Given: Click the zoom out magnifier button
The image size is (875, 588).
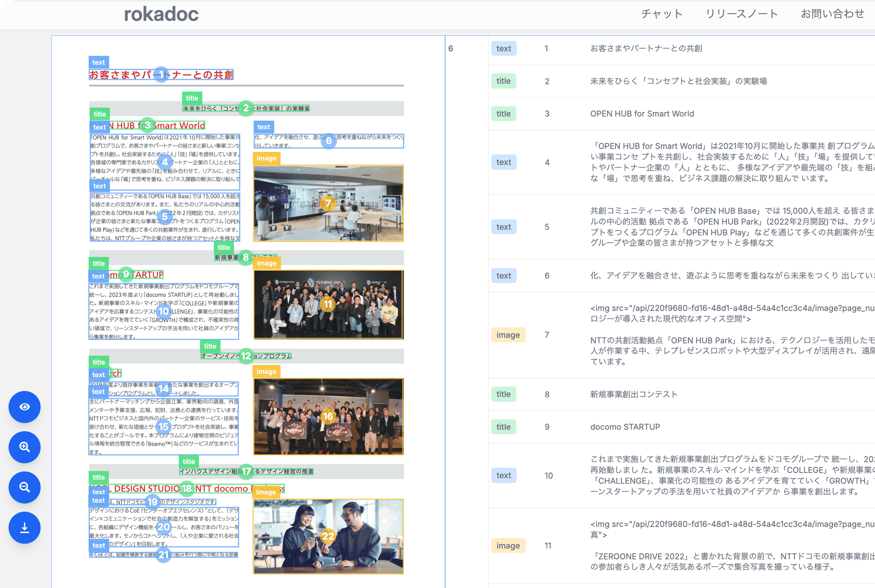Looking at the screenshot, I should pyautogui.click(x=24, y=487).
